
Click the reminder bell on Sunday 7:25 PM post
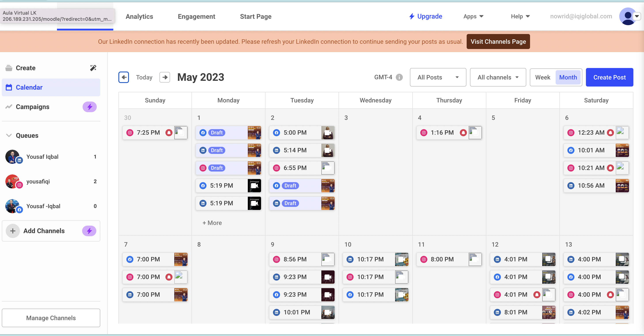tap(169, 133)
